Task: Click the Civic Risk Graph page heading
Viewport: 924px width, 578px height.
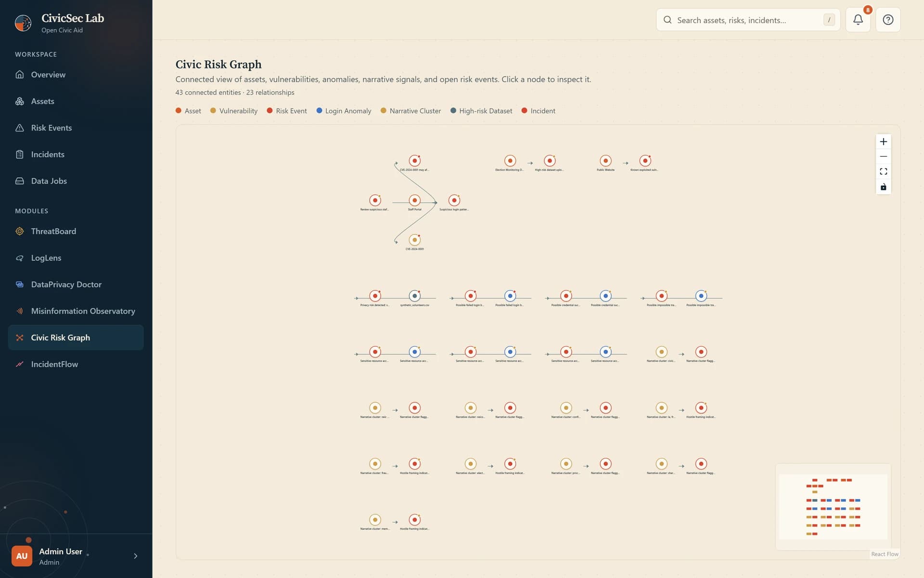Action: (218, 65)
